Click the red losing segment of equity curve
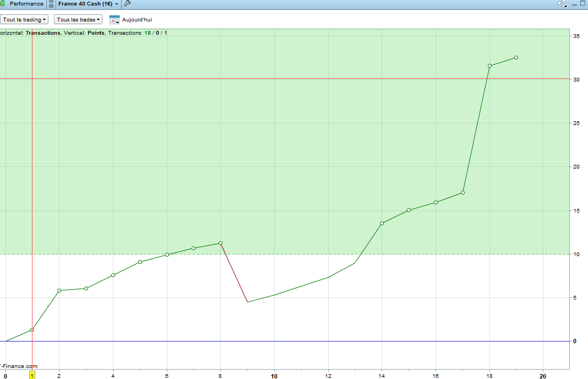Viewport: 588px width, 379px height. pos(234,273)
